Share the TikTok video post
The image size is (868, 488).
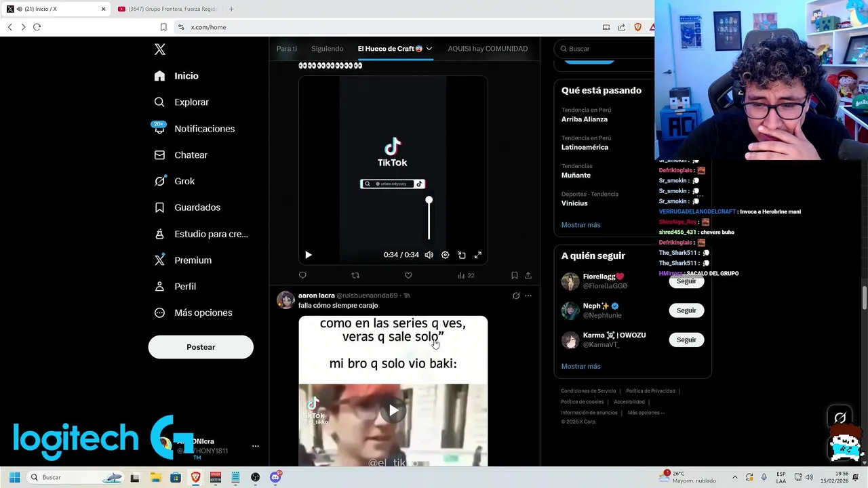(x=528, y=275)
